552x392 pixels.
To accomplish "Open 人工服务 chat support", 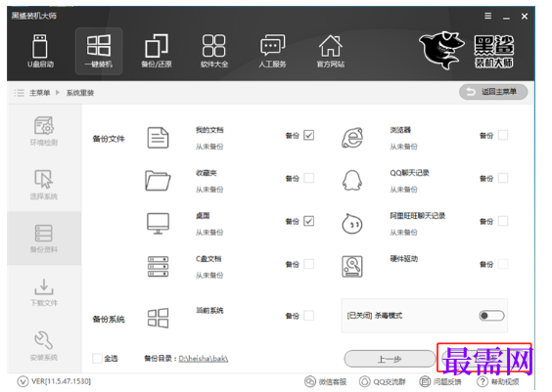I will 272,51.
